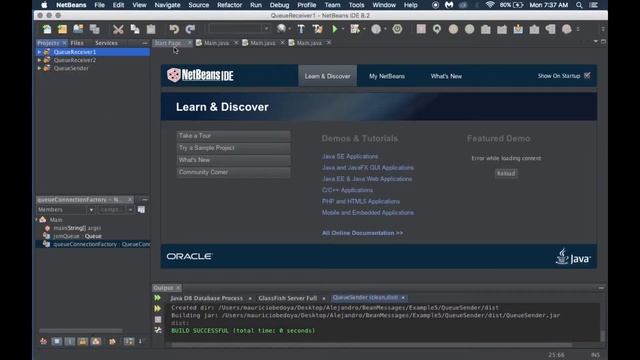Expand the QueueReceiver1 project node
The image size is (640, 360).
pyautogui.click(x=39, y=52)
